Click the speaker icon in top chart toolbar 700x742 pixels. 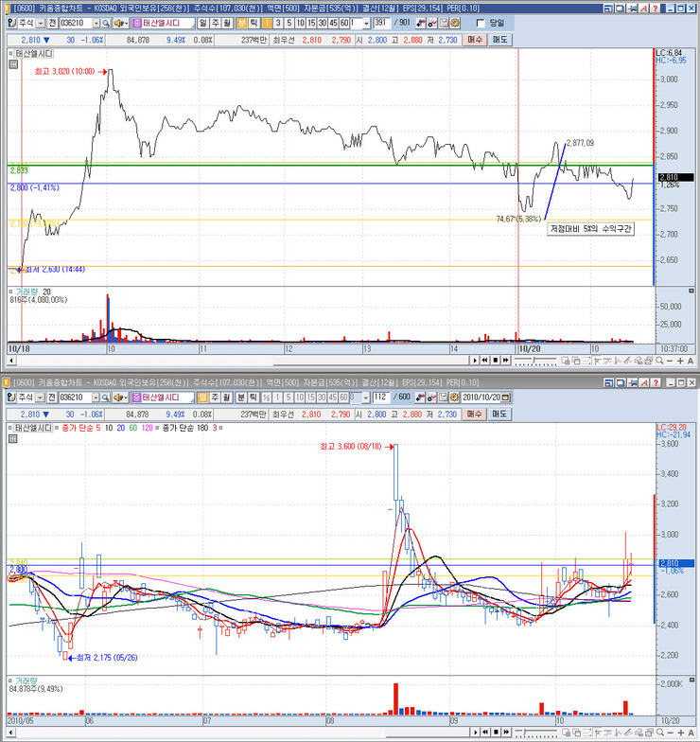[118, 23]
